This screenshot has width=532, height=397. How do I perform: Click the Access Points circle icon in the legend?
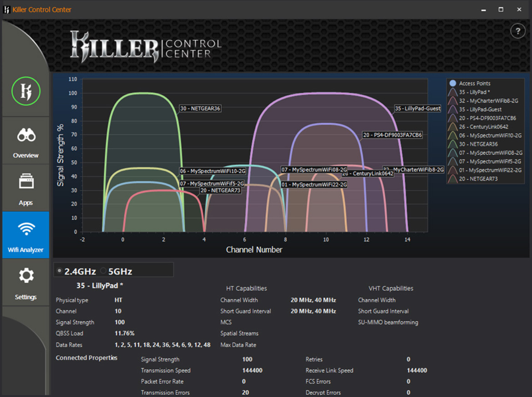point(453,83)
